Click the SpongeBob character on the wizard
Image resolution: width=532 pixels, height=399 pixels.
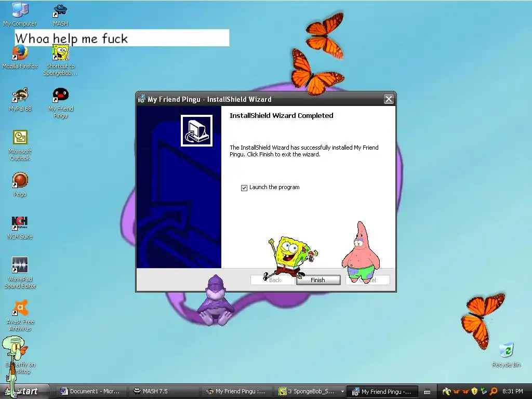(290, 257)
